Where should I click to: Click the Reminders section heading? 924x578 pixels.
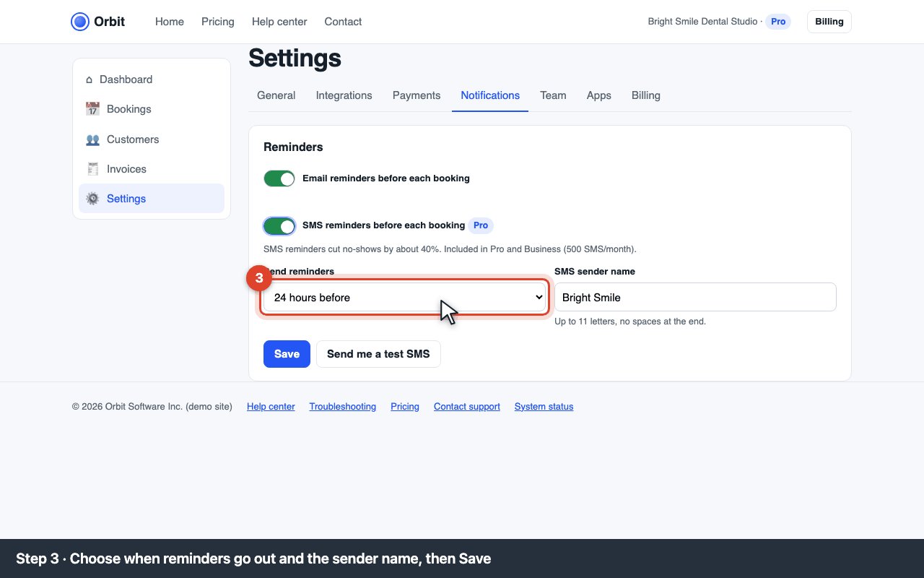point(293,147)
